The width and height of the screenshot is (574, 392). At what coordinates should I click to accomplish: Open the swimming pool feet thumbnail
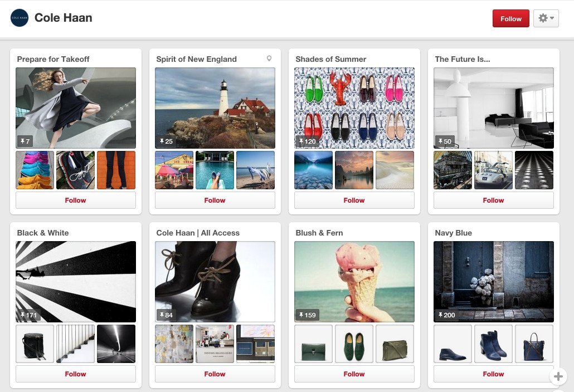(215, 170)
